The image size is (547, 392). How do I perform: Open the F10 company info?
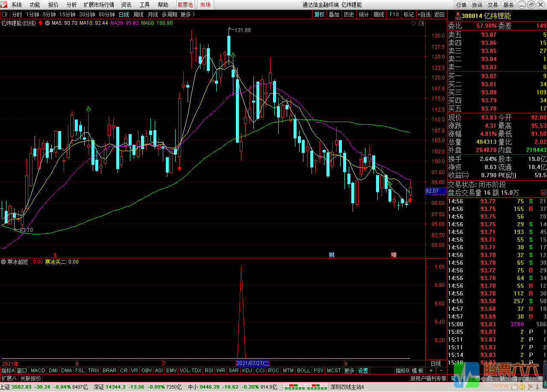click(394, 15)
